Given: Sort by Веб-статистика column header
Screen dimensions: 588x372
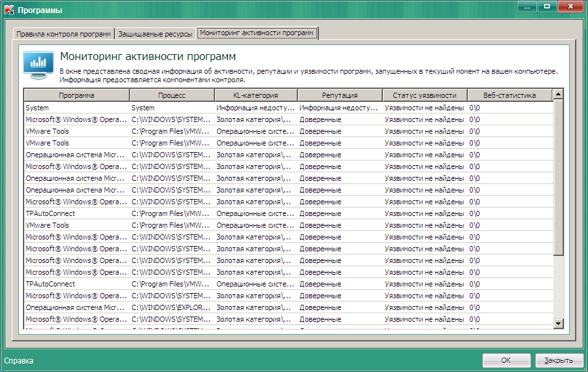Looking at the screenshot, I should tap(510, 95).
